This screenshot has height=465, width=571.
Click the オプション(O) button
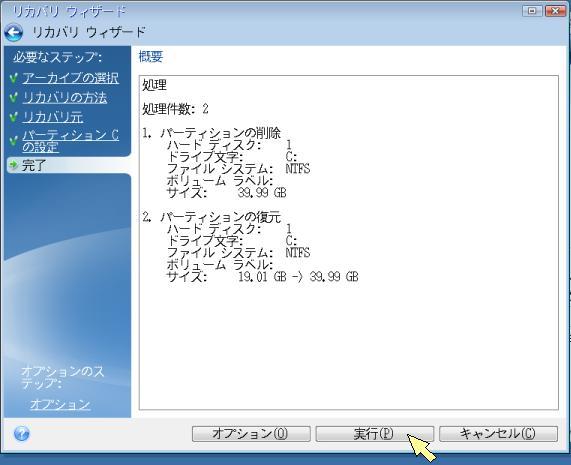(x=251, y=434)
